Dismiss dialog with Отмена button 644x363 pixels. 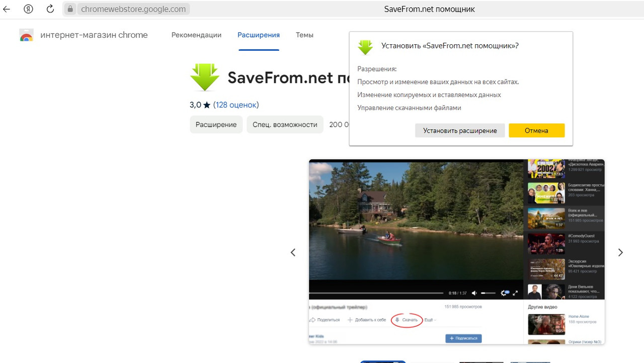point(536,131)
